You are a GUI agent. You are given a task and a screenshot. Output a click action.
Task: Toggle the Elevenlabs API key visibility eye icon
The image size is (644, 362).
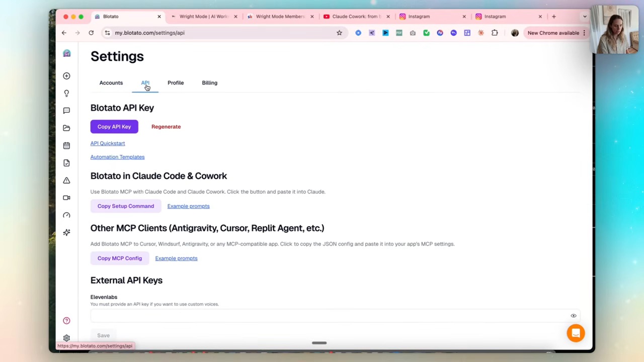tap(573, 316)
